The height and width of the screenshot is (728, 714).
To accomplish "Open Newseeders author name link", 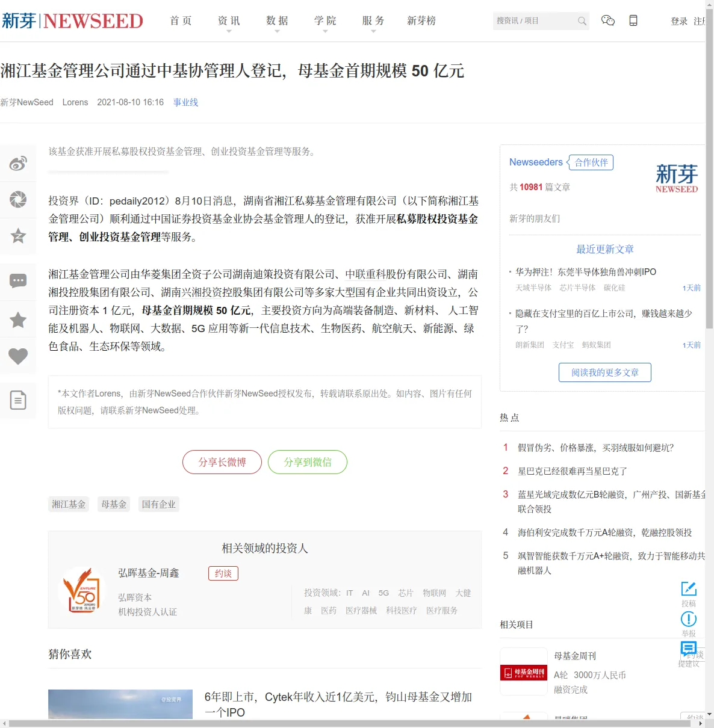I will click(536, 162).
